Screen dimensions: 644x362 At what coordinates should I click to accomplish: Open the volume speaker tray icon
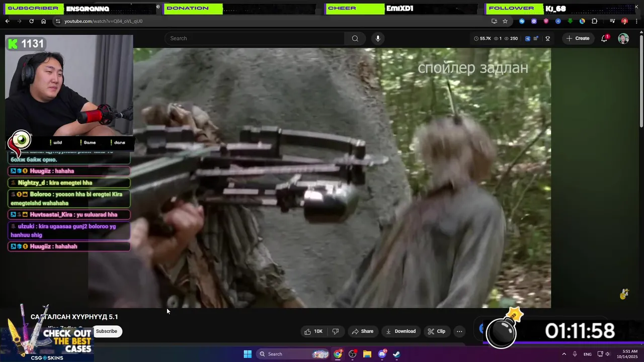[x=607, y=354]
